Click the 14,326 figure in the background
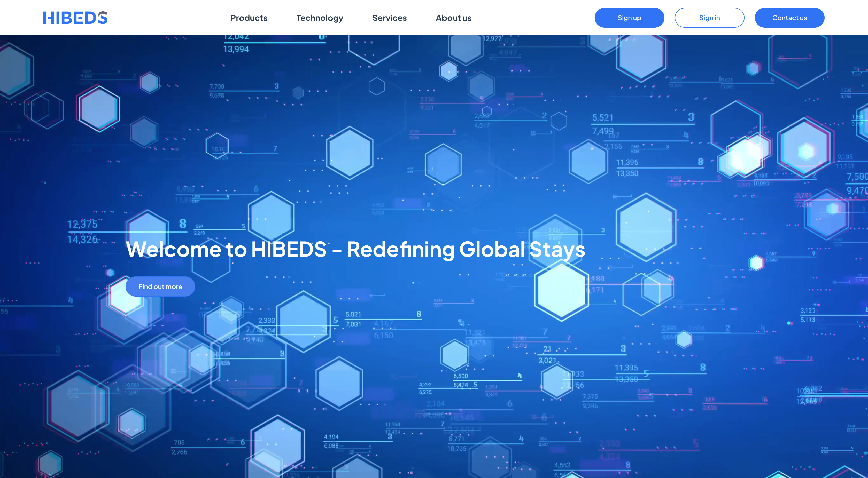The width and height of the screenshot is (868, 478). click(x=82, y=239)
